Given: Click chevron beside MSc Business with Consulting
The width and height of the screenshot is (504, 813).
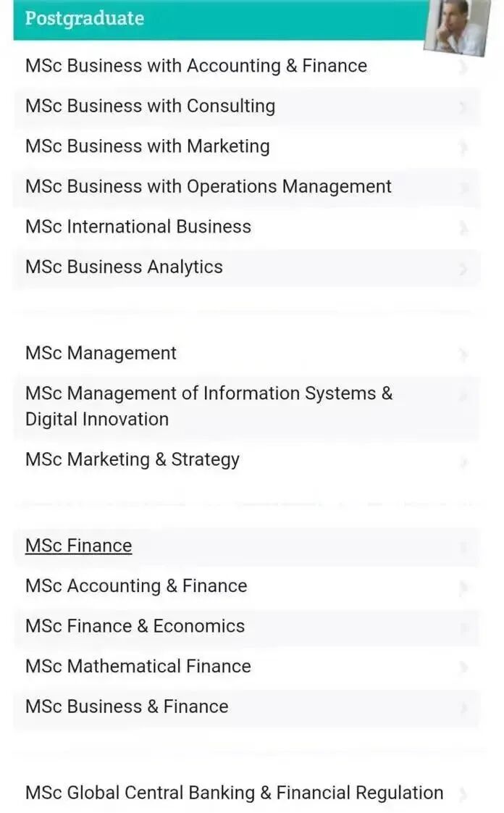Looking at the screenshot, I should point(463,107).
